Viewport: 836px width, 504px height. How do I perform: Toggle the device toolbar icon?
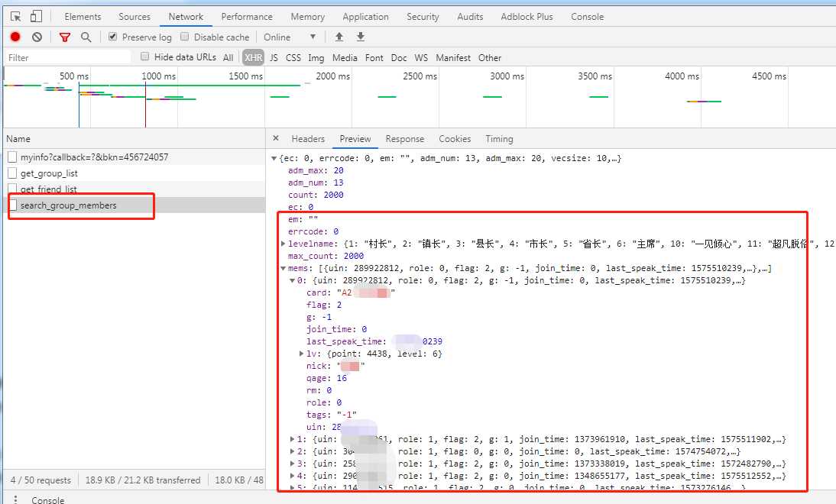(36, 17)
